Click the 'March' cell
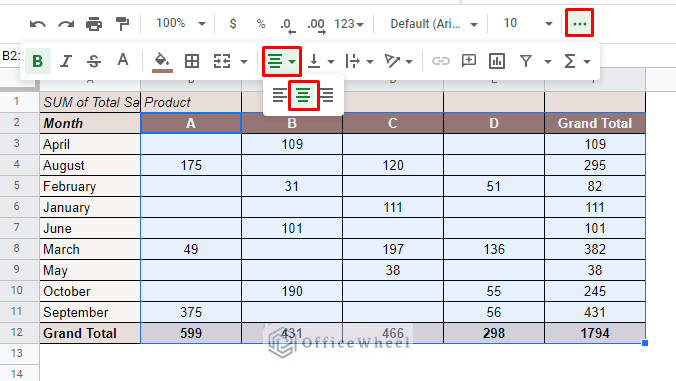The width and height of the screenshot is (676, 381). pyautogui.click(x=90, y=250)
